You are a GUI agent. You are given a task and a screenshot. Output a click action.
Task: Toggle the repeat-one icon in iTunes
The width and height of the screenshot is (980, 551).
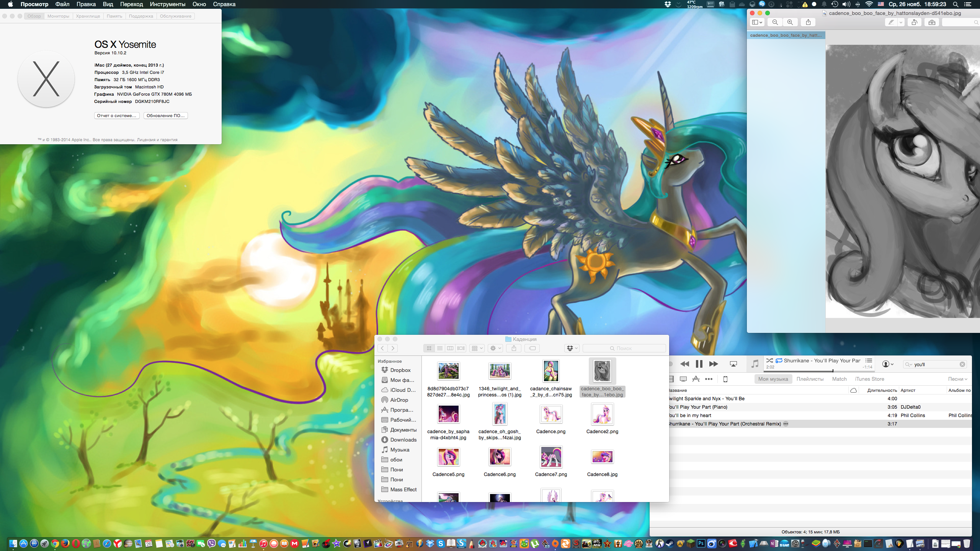click(779, 360)
